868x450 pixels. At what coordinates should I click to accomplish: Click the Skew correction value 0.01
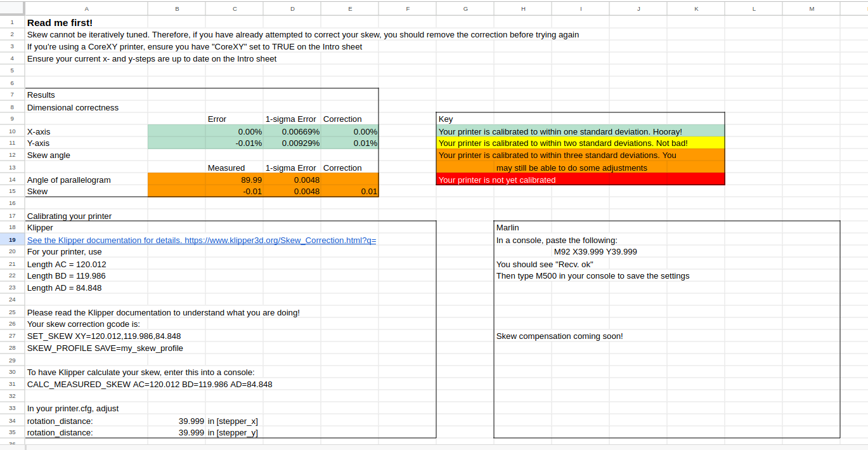(x=350, y=191)
